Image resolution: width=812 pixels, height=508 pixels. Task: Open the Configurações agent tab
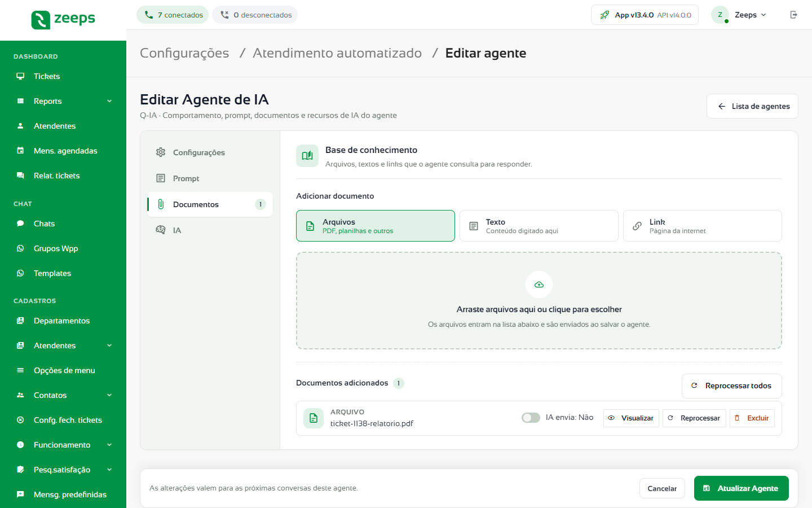click(210, 152)
